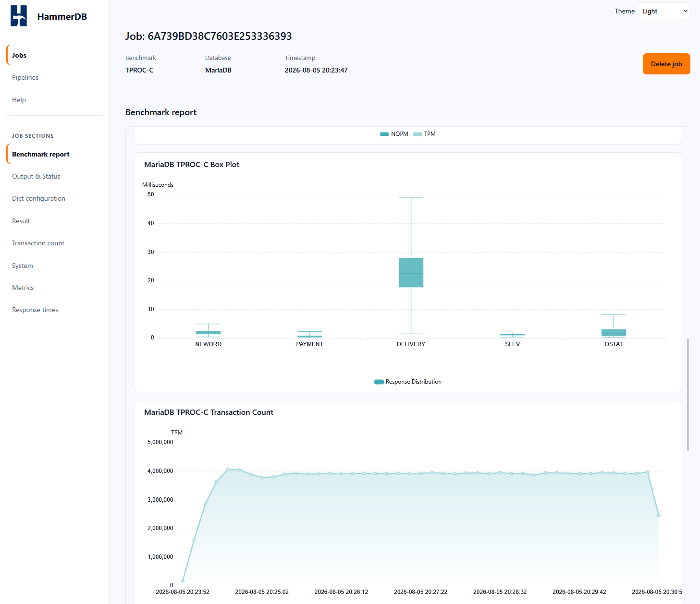Click the NEWORD box in the box plot
Viewport: 700px width, 604px height.
click(x=208, y=333)
